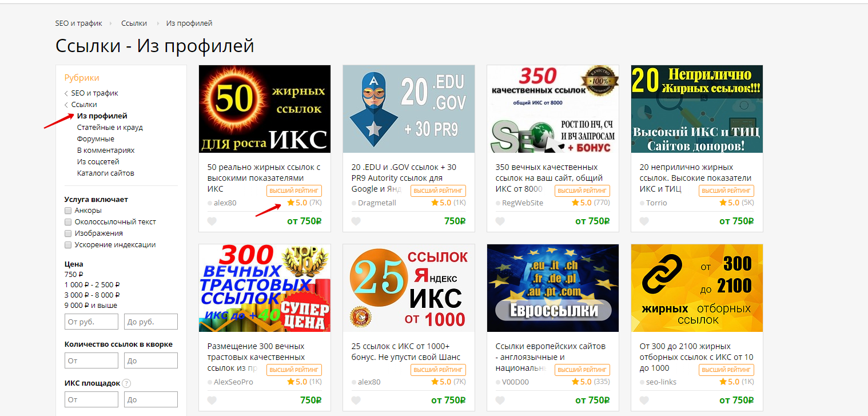Enable the Анкоры checkbox
The height and width of the screenshot is (416, 868).
68,211
